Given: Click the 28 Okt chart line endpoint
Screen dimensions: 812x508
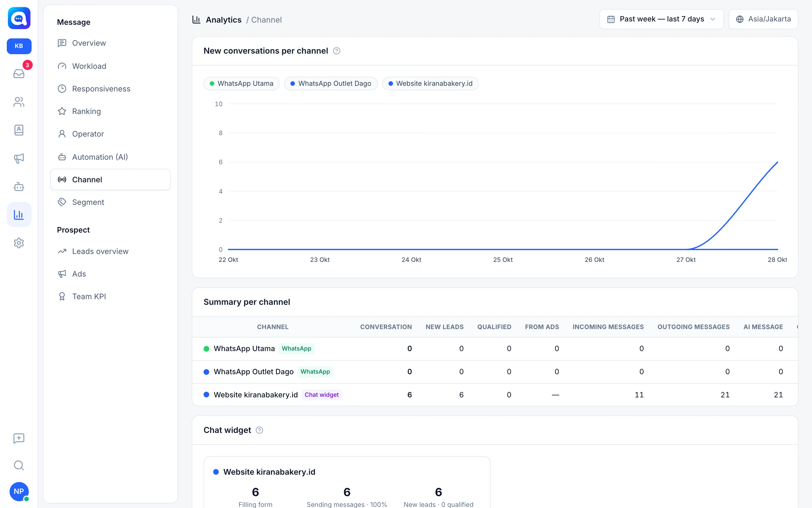Looking at the screenshot, I should 777,162.
